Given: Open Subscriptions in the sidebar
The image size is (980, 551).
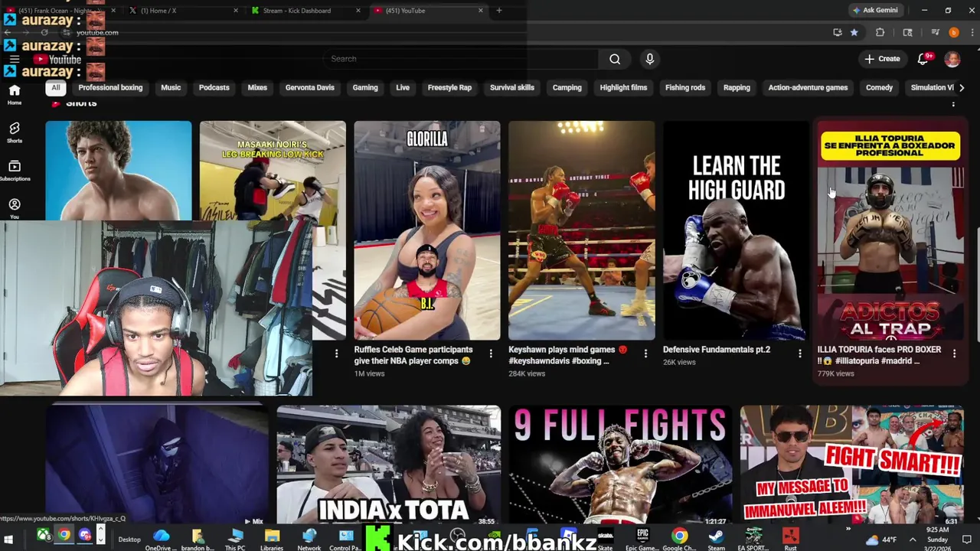Looking at the screenshot, I should pos(15,171).
